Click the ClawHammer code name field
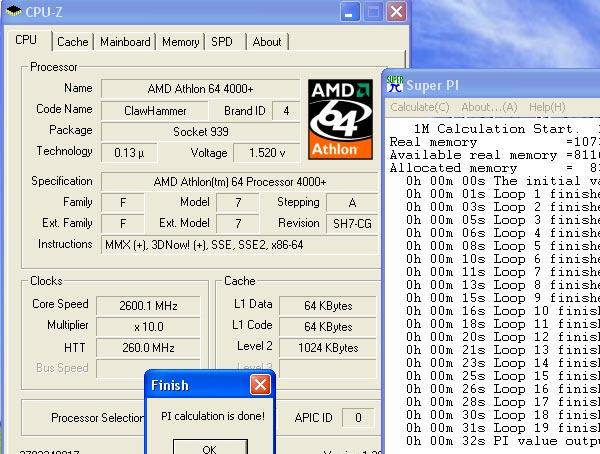This screenshot has width=600, height=454. pyautogui.click(x=155, y=111)
